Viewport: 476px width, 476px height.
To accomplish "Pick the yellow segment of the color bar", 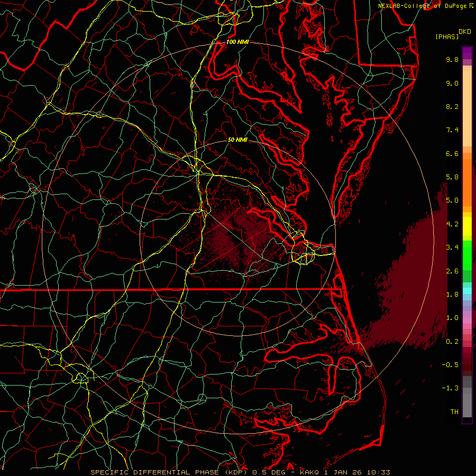I will 467,226.
